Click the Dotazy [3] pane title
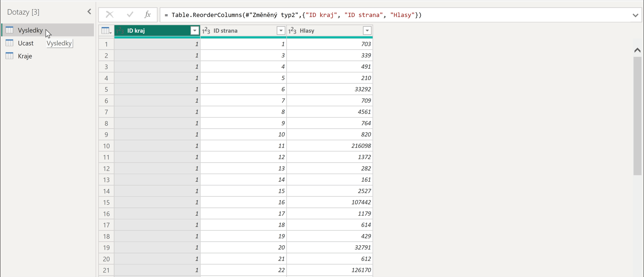The width and height of the screenshot is (644, 277). pyautogui.click(x=23, y=12)
